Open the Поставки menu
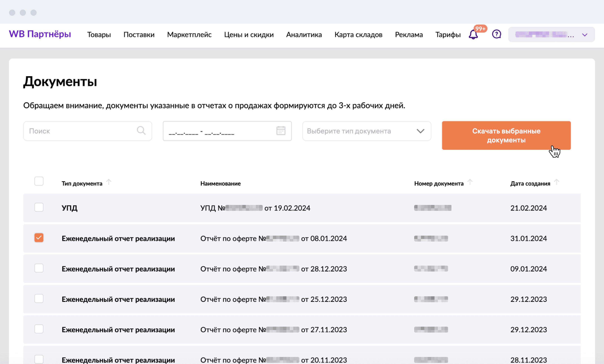The width and height of the screenshot is (604, 364). click(x=139, y=35)
